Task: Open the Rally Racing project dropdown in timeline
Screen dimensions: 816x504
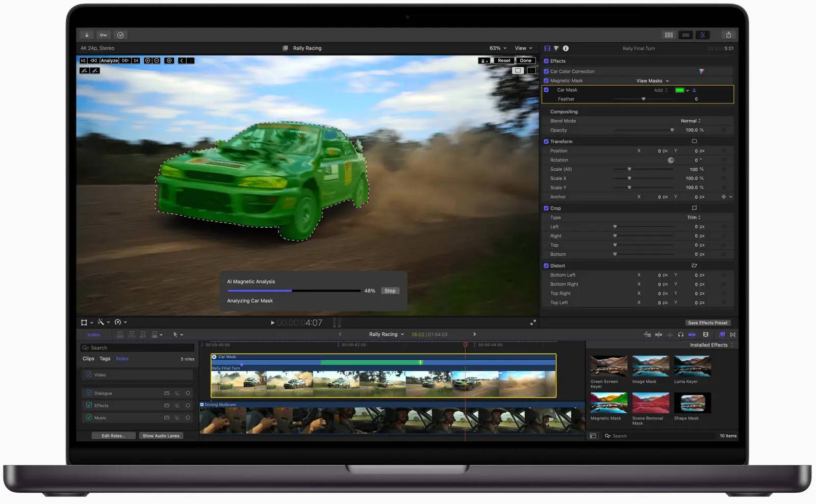Action: (386, 335)
